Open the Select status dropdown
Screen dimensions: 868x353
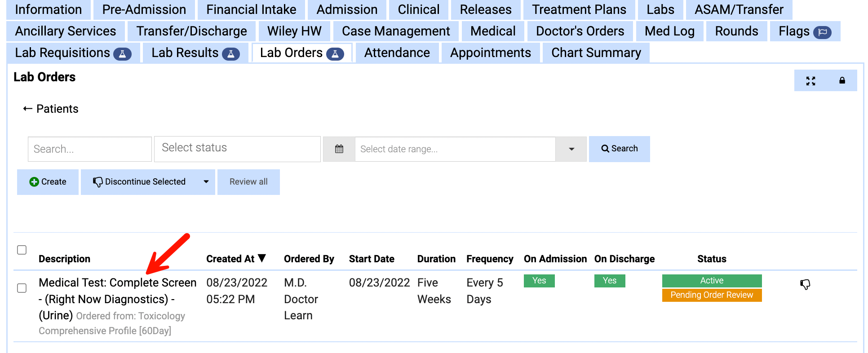click(x=237, y=149)
